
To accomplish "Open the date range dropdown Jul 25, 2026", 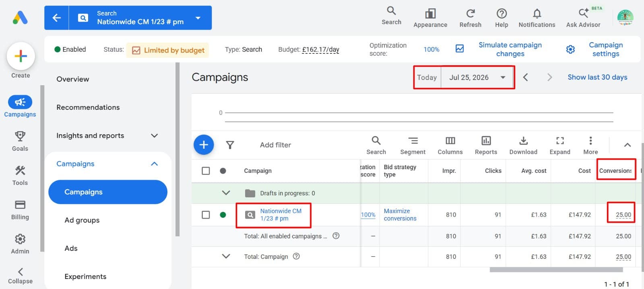I will click(x=477, y=77).
